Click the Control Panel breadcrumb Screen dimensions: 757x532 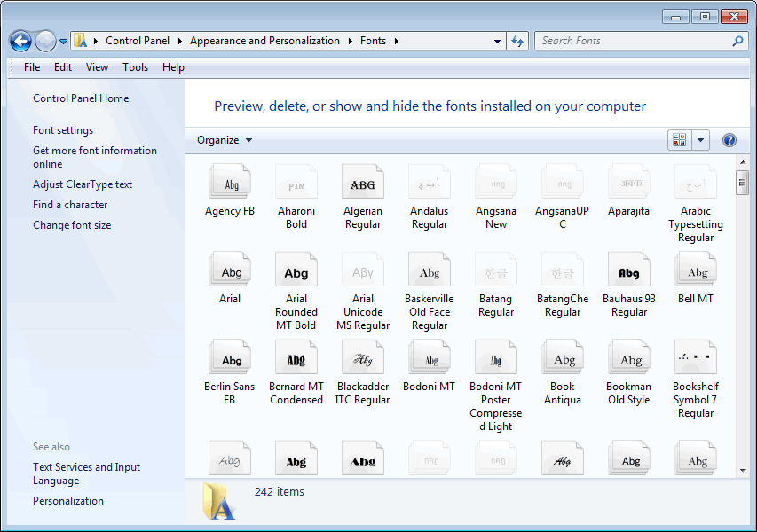138,41
